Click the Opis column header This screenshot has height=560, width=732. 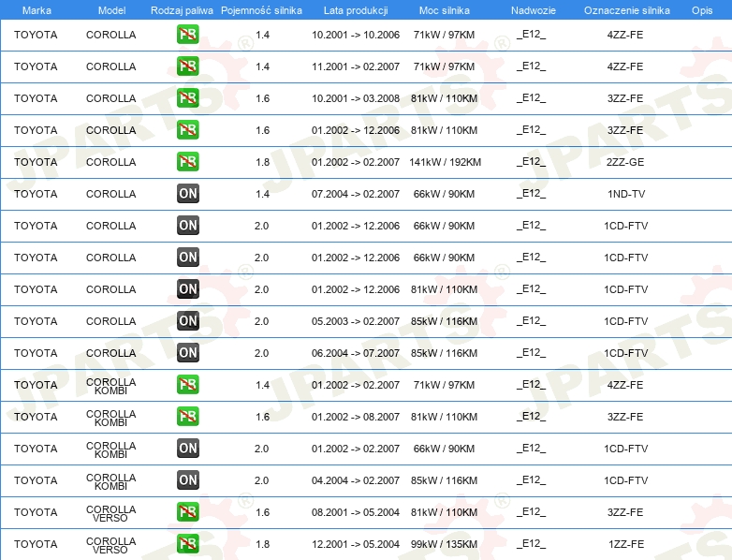point(702,10)
